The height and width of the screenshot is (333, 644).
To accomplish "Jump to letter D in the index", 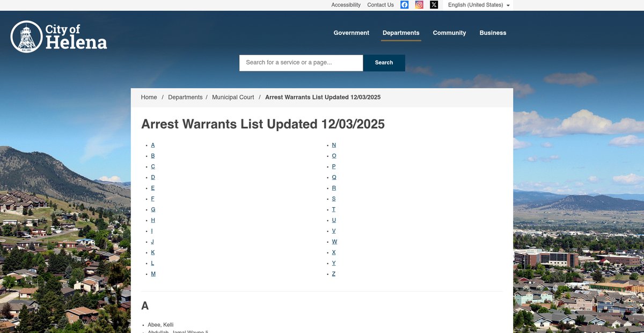I will (153, 177).
